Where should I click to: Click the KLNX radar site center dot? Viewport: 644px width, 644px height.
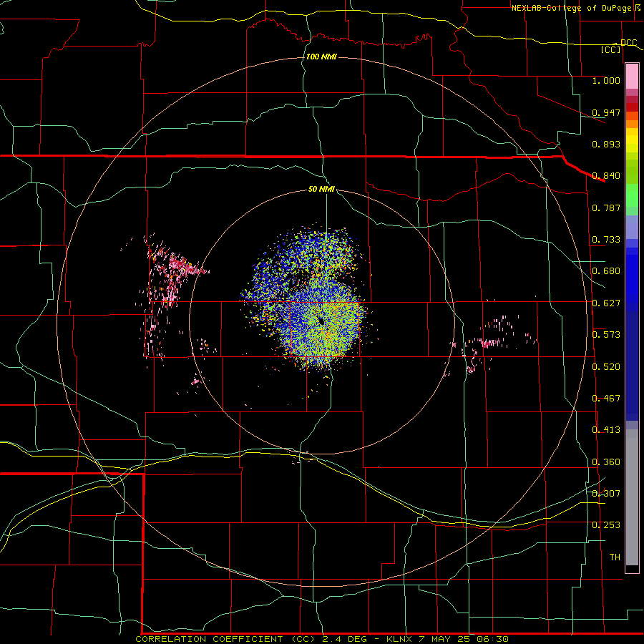(321, 321)
